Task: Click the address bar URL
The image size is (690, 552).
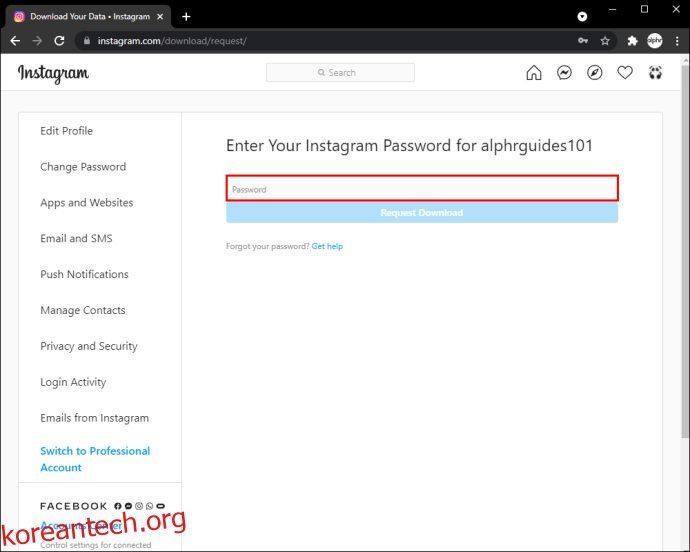Action: [x=172, y=41]
